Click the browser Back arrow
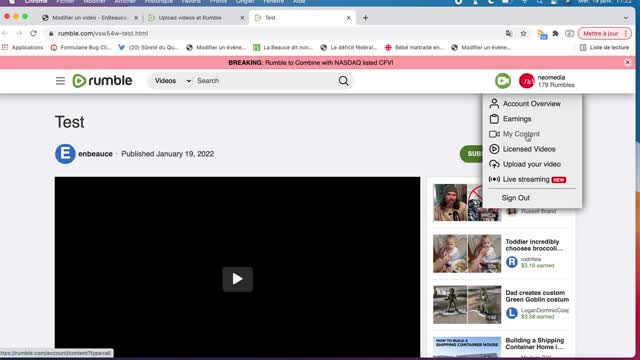 [x=5, y=33]
